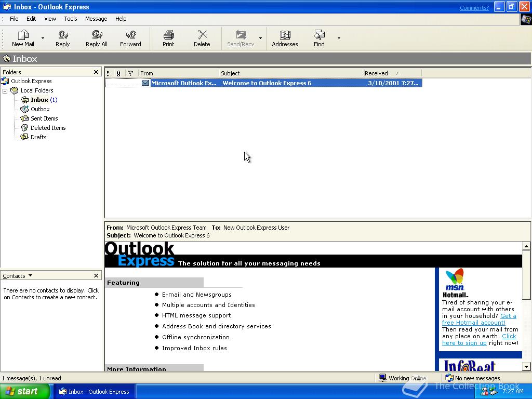This screenshot has height=399, width=532.
Task: Open the Tools menu
Action: [71, 19]
